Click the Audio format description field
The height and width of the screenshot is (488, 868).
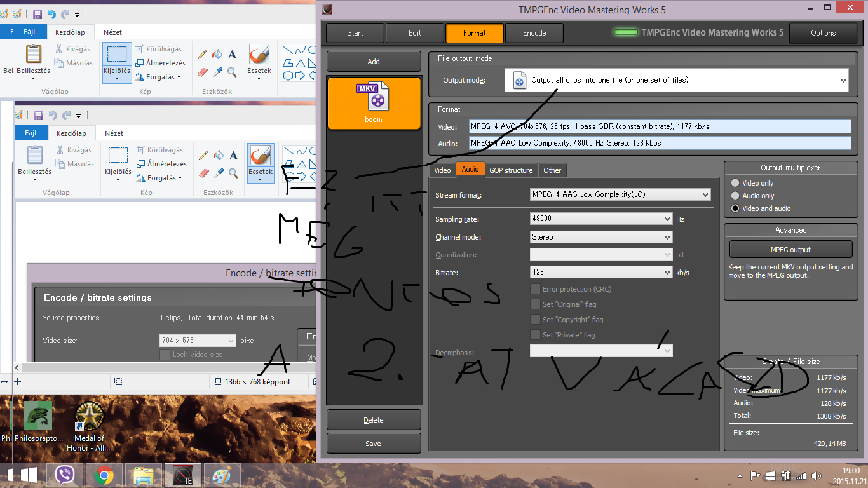tap(660, 143)
